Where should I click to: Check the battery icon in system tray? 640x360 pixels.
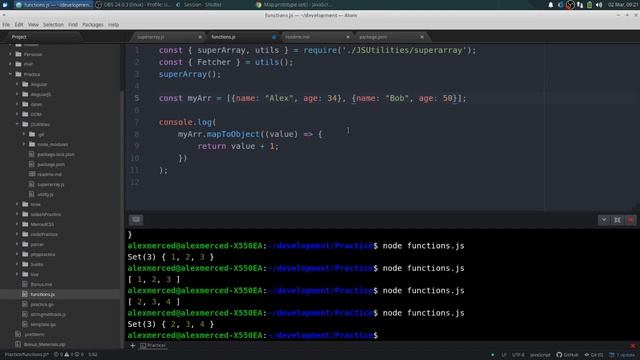(589, 5)
